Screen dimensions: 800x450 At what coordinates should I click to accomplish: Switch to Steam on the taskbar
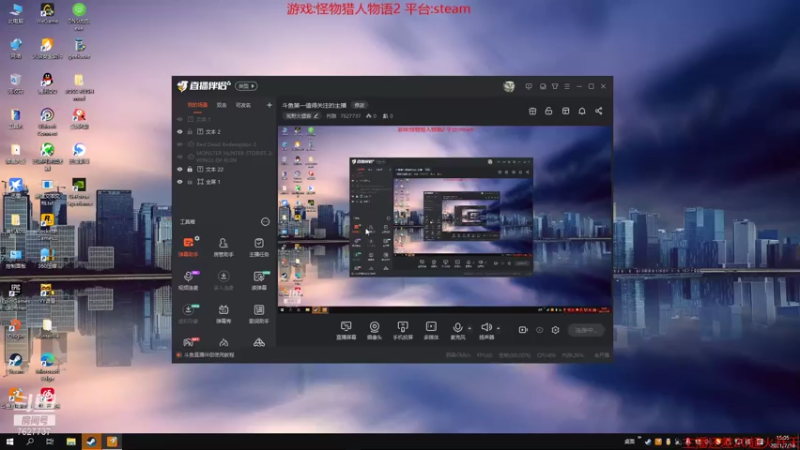(91, 441)
